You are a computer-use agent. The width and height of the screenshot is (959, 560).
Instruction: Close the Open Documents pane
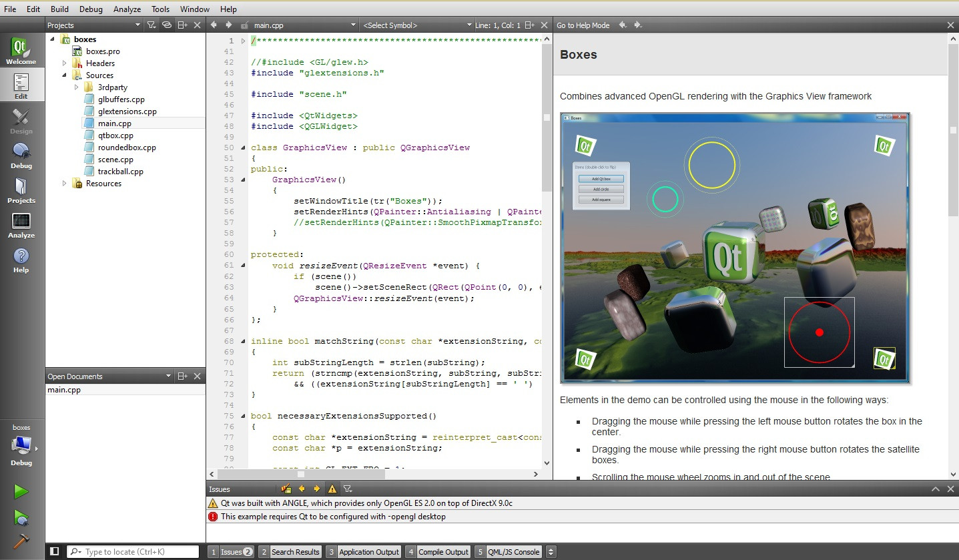[x=197, y=376]
